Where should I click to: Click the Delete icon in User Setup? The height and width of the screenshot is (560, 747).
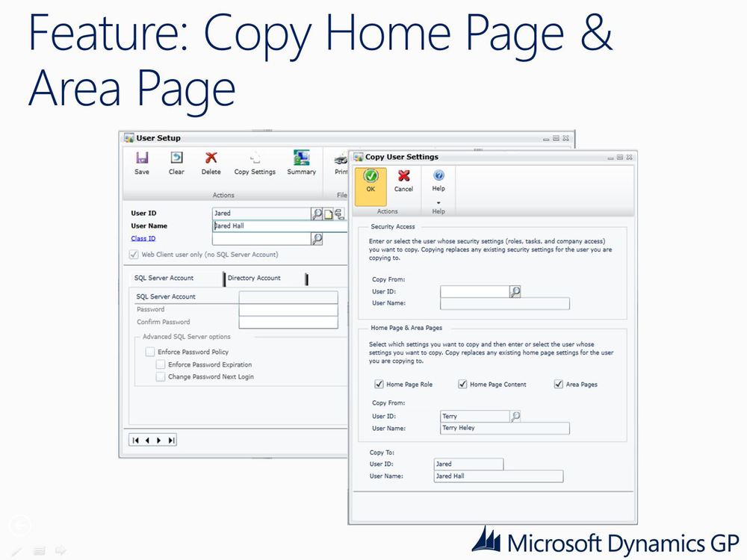click(x=211, y=158)
